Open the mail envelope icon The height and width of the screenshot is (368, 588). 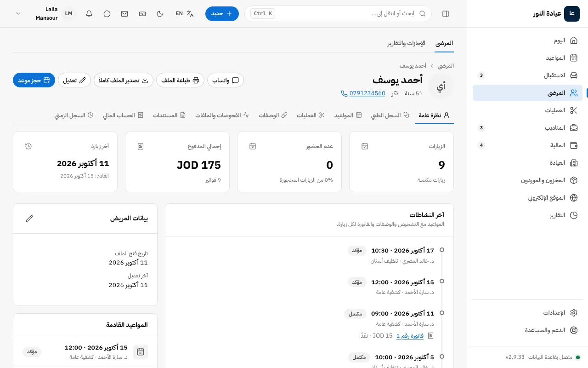[124, 14]
